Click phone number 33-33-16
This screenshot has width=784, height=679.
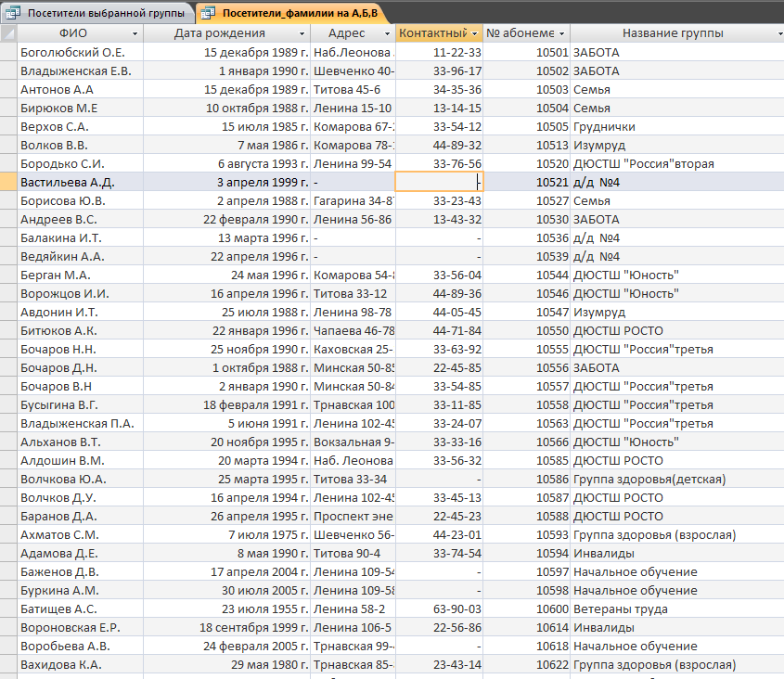[439, 442]
